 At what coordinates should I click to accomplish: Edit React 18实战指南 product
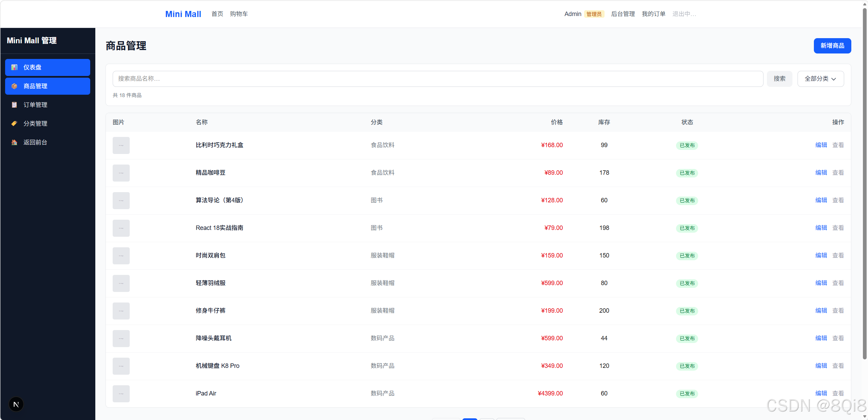point(821,228)
